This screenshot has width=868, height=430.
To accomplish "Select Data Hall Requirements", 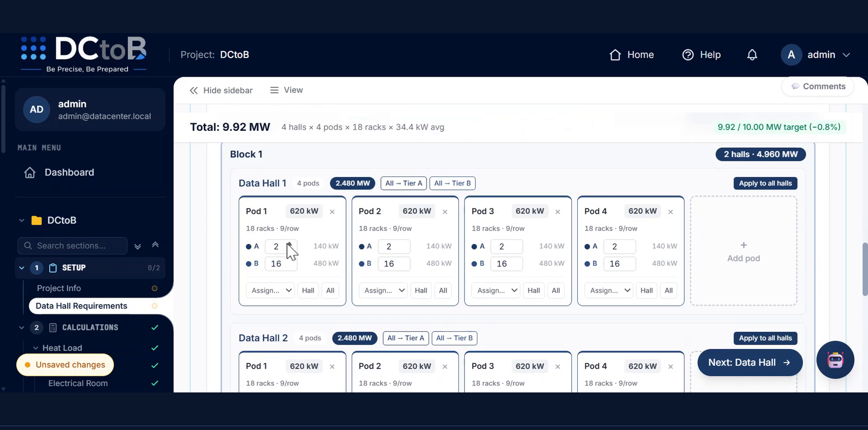I will point(81,306).
